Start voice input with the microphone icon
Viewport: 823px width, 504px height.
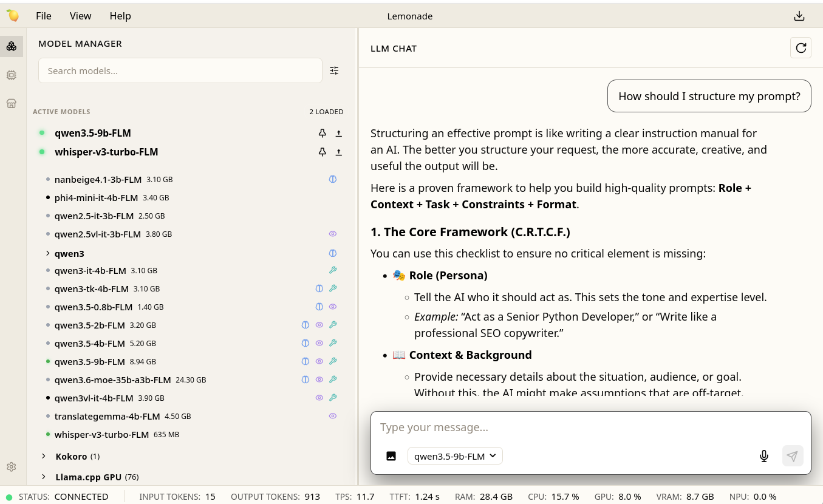764,456
